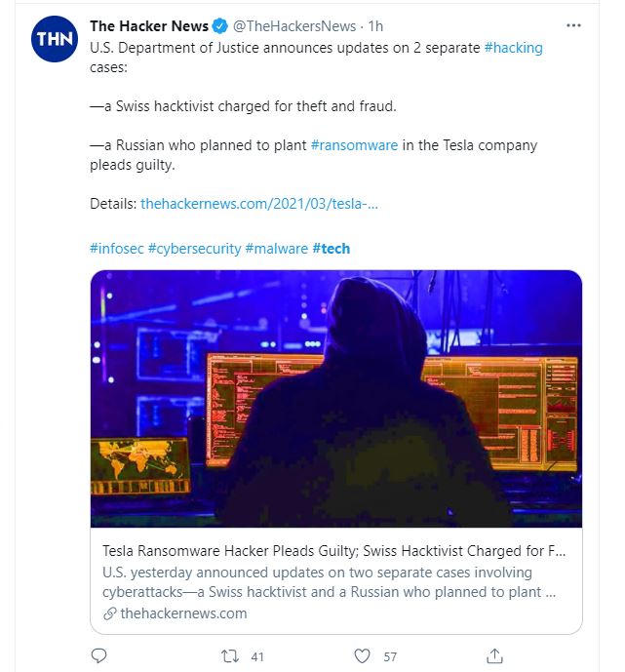Viewport: 625px width, 672px height.
Task: Open the #infosec hashtag
Action: 116,249
